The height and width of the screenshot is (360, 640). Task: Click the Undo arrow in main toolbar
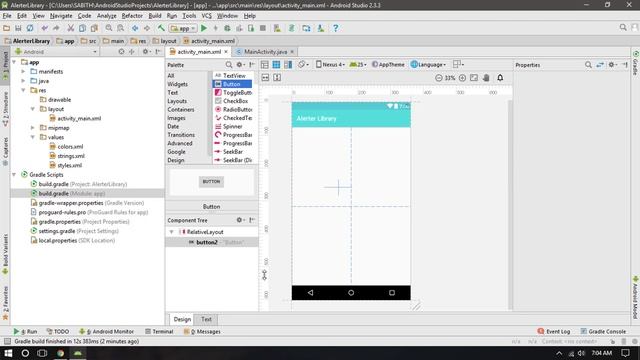click(x=44, y=28)
